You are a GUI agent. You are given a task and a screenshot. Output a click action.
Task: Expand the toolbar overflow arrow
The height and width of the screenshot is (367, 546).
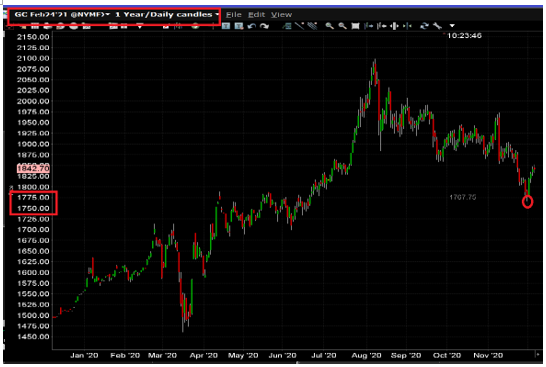click(452, 26)
